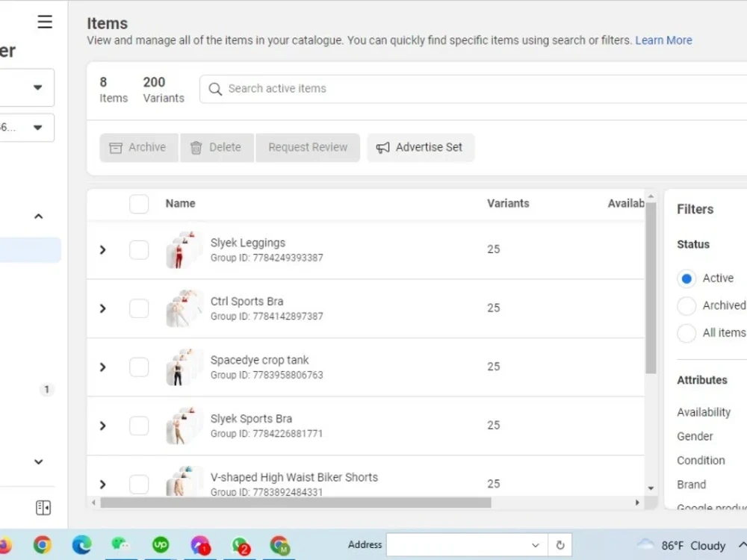This screenshot has height=560, width=747.
Task: Click the selected highlighted sidebar item
Action: [x=30, y=250]
